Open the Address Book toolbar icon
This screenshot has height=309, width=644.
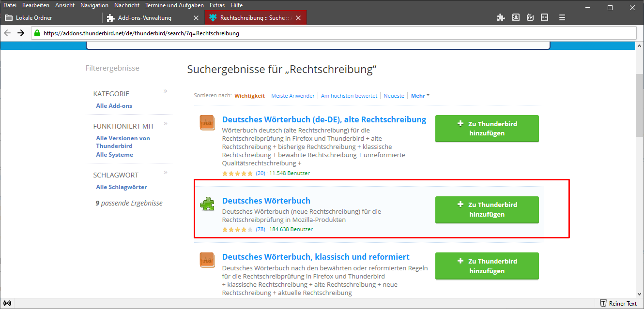[516, 17]
